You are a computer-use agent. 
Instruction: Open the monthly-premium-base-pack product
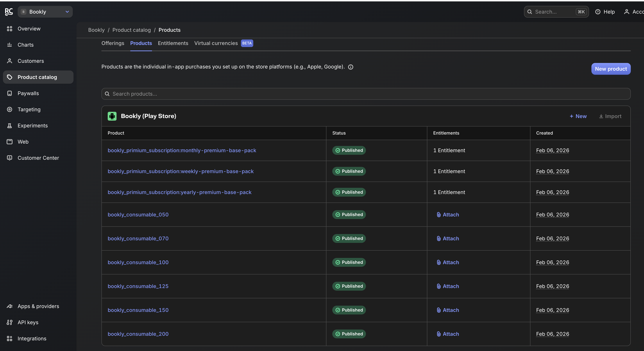coord(182,150)
